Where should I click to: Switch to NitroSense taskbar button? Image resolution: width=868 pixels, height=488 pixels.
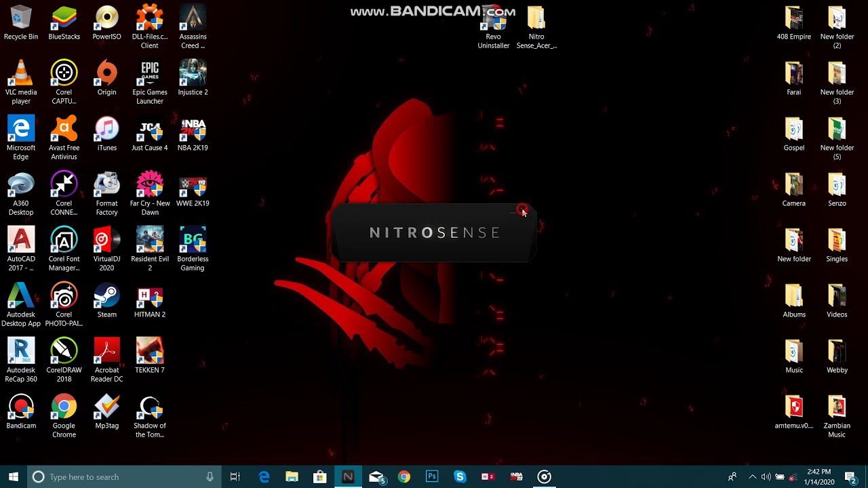coord(348,476)
